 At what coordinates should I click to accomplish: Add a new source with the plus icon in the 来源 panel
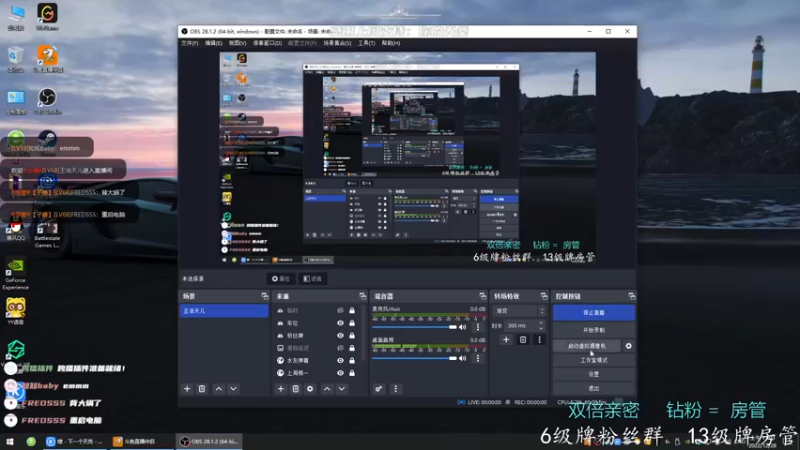point(281,389)
